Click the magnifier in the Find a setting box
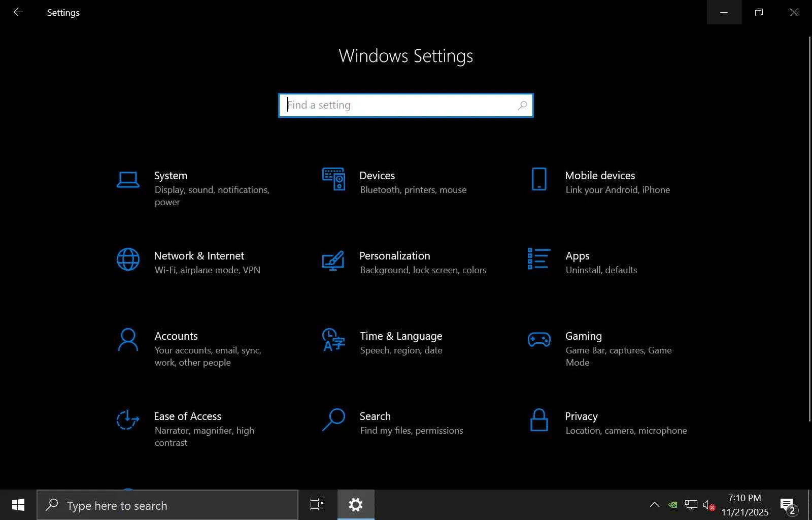 click(x=522, y=105)
